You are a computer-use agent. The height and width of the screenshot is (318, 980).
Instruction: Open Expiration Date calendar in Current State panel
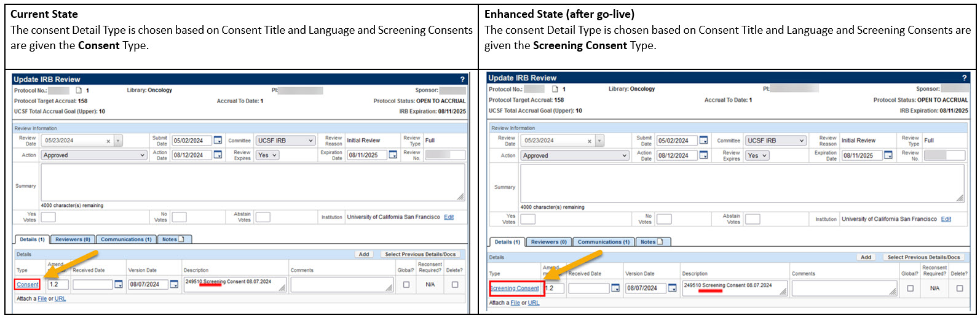coord(393,155)
